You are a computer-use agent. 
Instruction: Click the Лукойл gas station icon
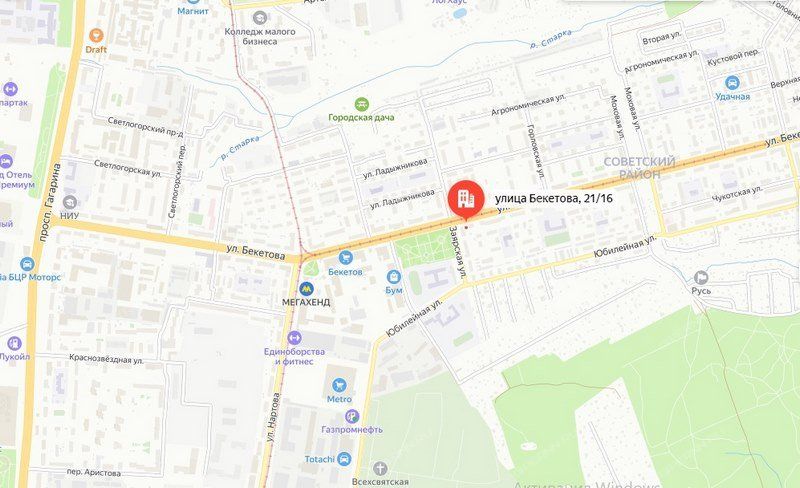tap(14, 343)
